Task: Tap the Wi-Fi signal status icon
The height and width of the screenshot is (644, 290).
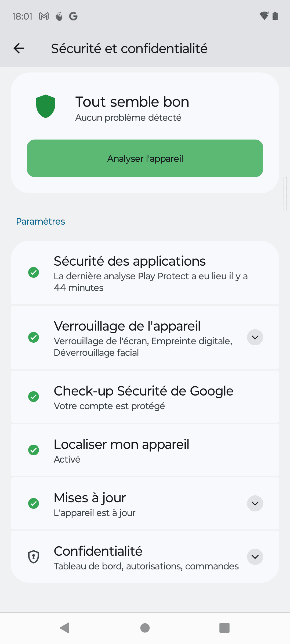Action: tap(264, 16)
